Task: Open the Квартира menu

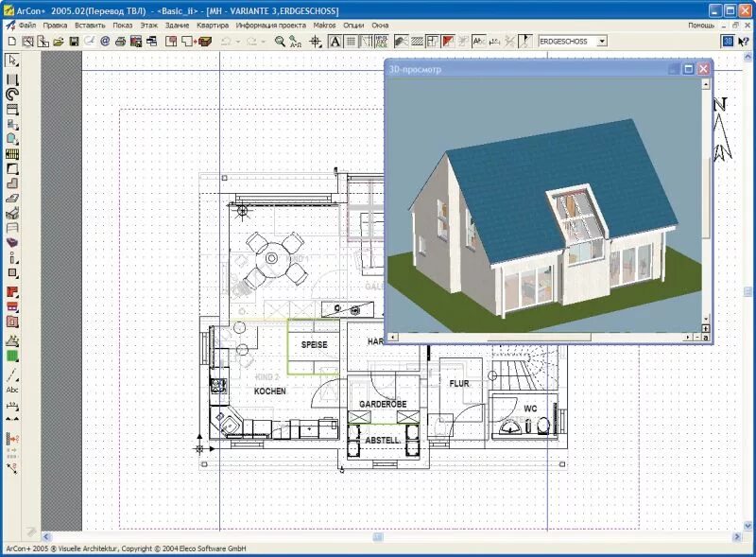Action: point(212,26)
